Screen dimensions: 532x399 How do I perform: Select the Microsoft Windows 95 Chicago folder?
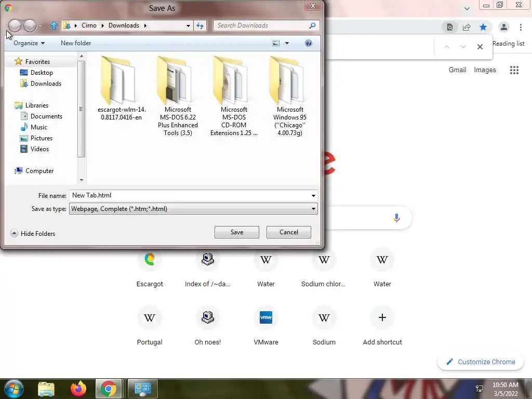(x=290, y=96)
